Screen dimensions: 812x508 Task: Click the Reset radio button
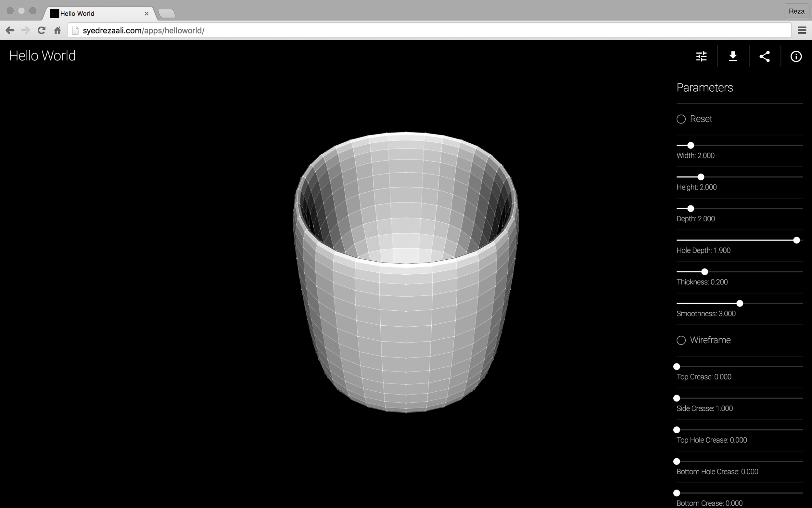tap(681, 119)
